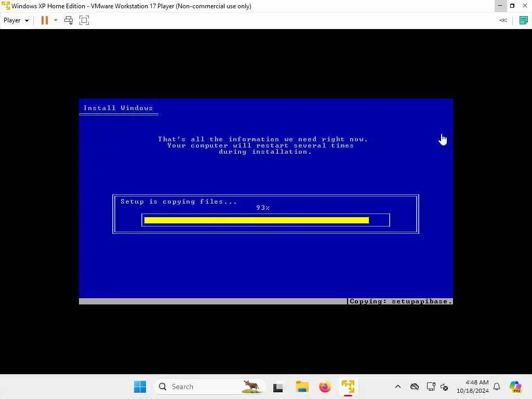Minimize the VMware Player window
The image size is (532, 399).
point(500,6)
